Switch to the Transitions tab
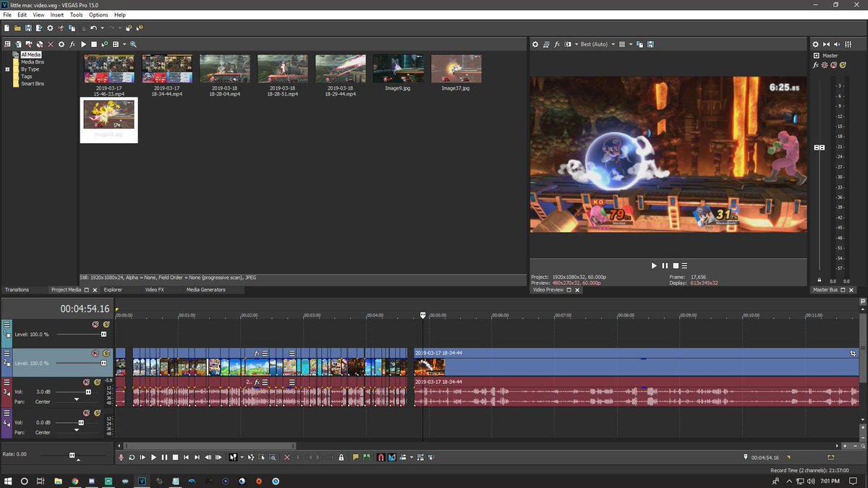The height and width of the screenshot is (488, 868). pyautogui.click(x=17, y=289)
